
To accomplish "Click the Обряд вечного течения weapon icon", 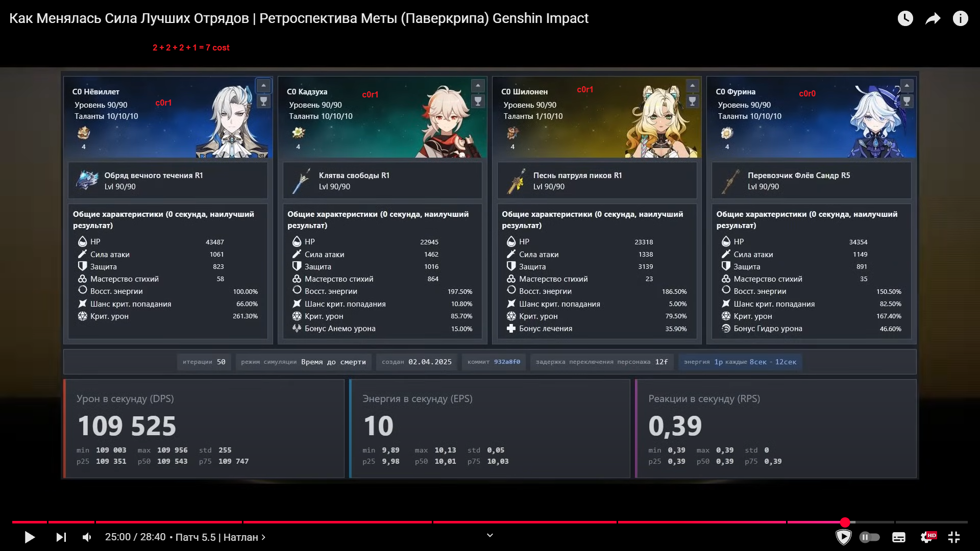I will pos(87,181).
